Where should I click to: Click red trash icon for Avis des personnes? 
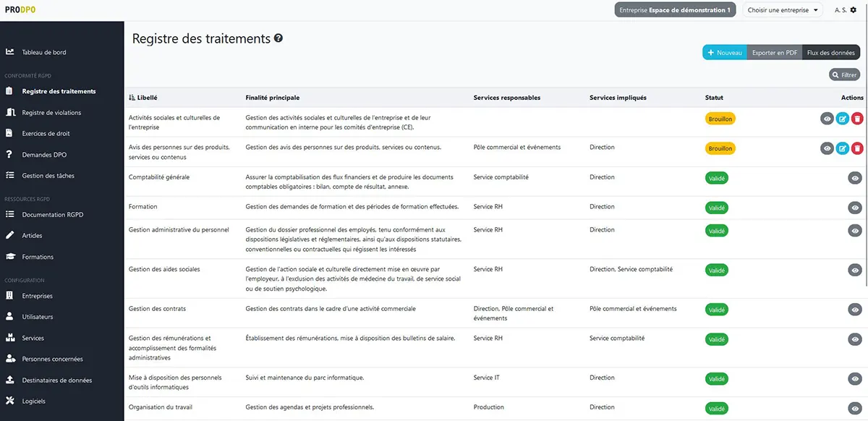[857, 148]
